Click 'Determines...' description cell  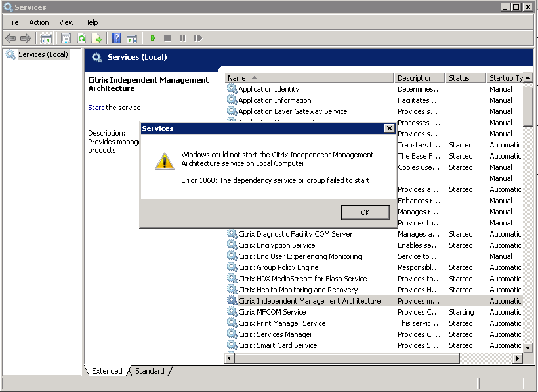[419, 89]
